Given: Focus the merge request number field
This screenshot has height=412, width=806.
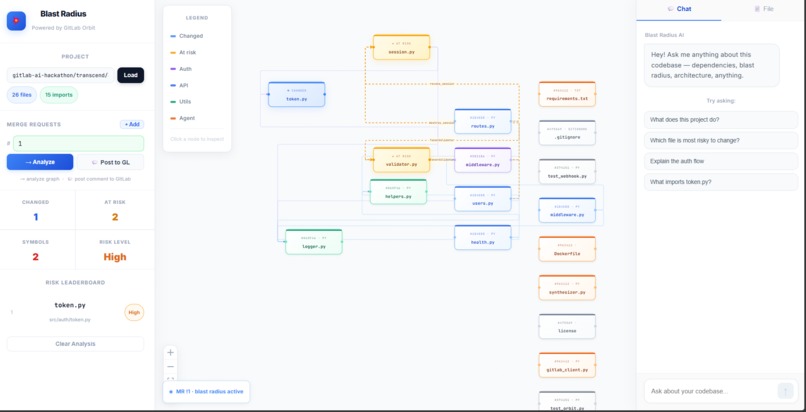Looking at the screenshot, I should tap(78, 143).
